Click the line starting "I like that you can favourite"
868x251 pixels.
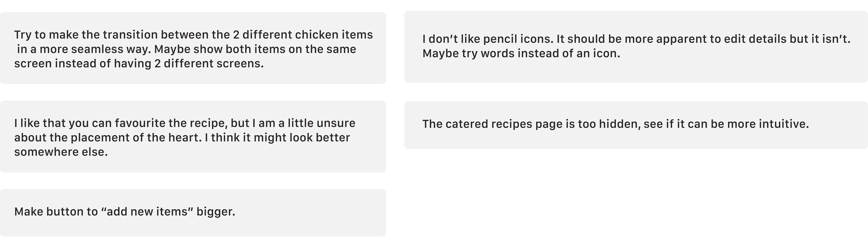point(185,123)
